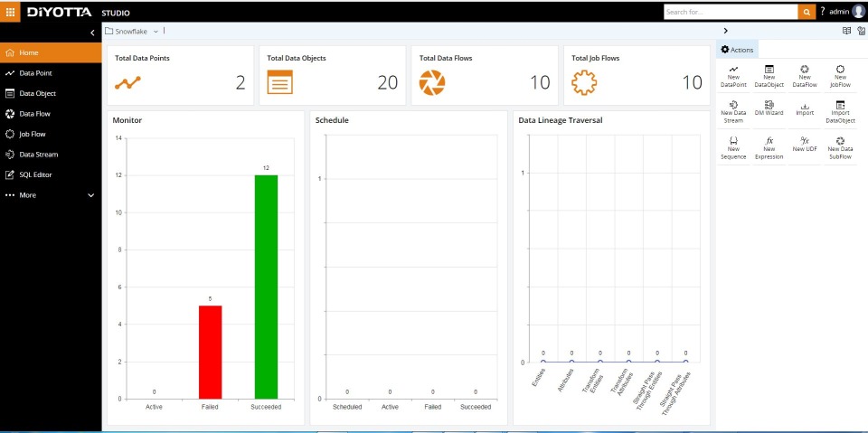This screenshot has width=868, height=433.
Task: Open Data Point in the sidebar
Action: (x=51, y=73)
